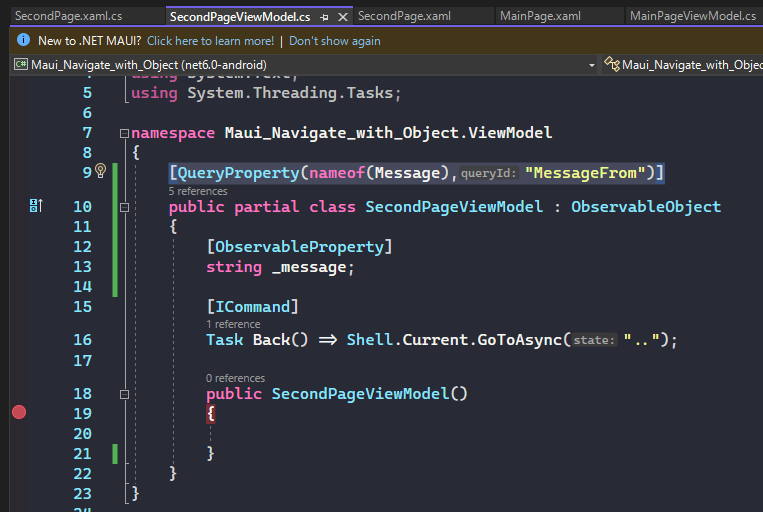Viewport: 763px width, 512px height.
Task: Click the C# project icon in navigation bar
Action: pyautogui.click(x=21, y=64)
